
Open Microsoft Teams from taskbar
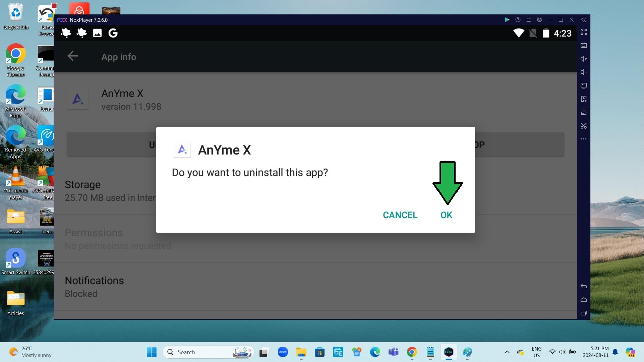[393, 352]
